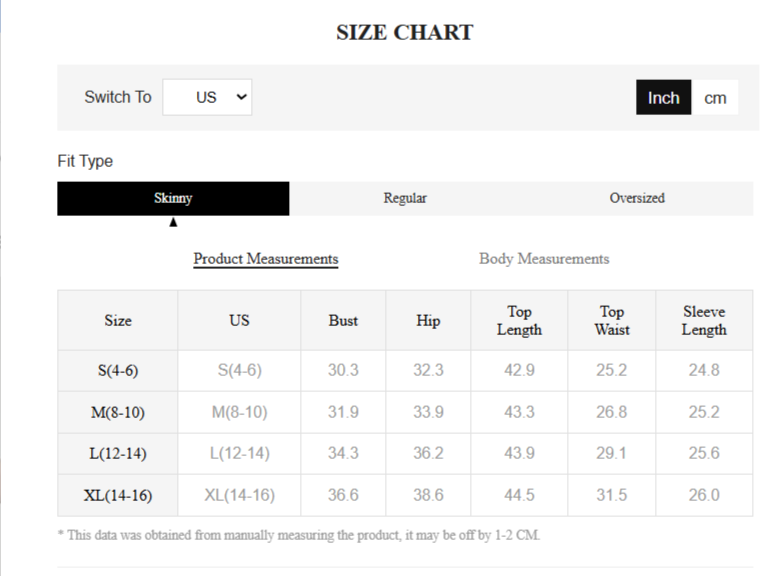Click the L(12-14) size row label
Viewport: 777px width, 576px height.
pos(118,453)
